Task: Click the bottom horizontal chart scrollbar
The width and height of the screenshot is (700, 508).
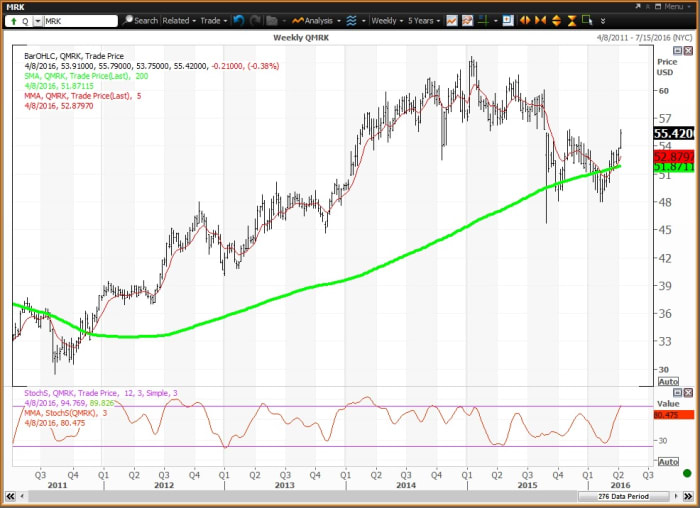Action: click(300, 497)
